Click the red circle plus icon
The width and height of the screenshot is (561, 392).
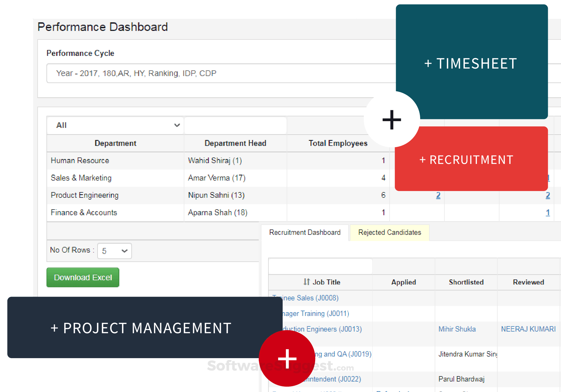pyautogui.click(x=287, y=358)
